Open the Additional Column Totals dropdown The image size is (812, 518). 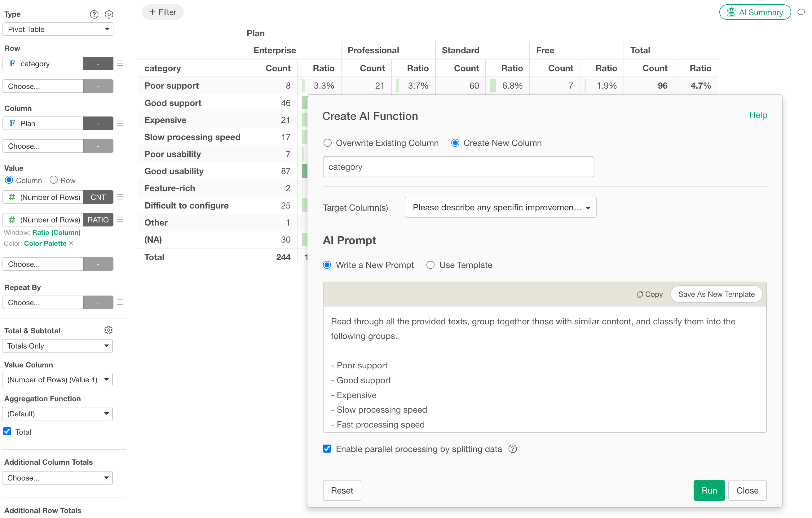57,477
